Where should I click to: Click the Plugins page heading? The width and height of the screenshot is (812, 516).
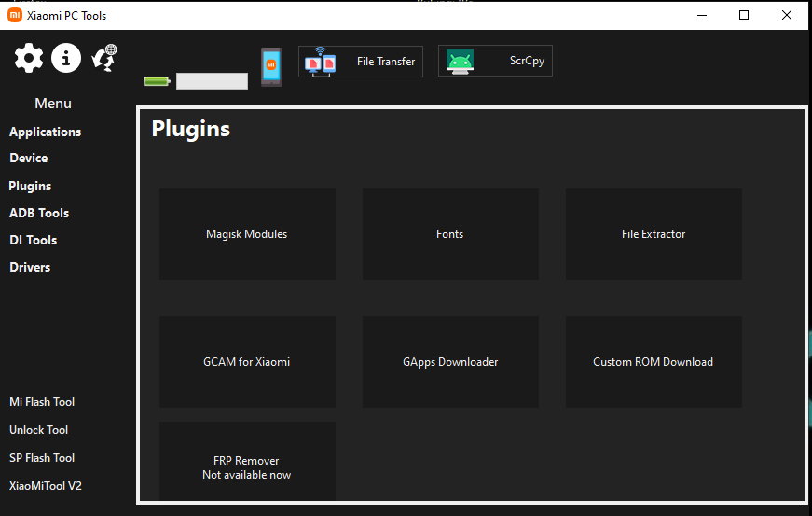190,129
